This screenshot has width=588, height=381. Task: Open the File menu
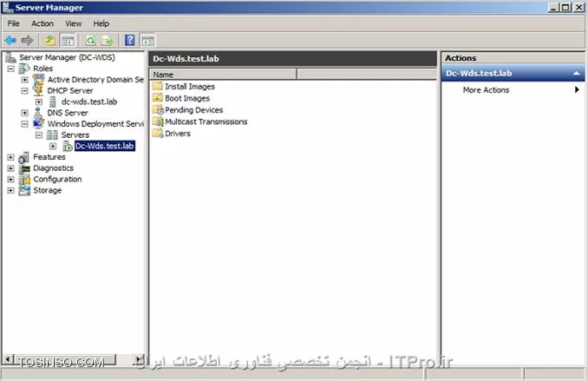[x=14, y=23]
